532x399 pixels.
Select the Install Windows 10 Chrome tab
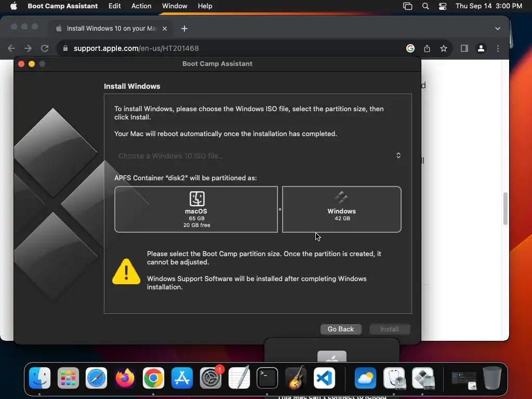(111, 29)
